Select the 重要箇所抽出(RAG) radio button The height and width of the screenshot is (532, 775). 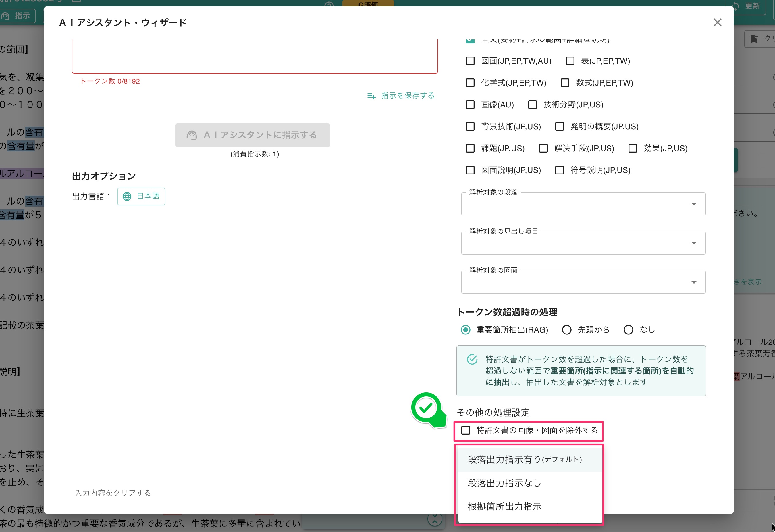click(x=466, y=330)
